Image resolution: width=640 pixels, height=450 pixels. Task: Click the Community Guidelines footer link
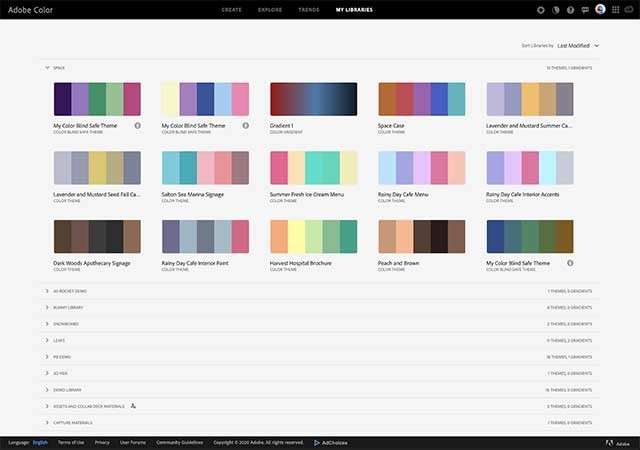[x=180, y=441]
